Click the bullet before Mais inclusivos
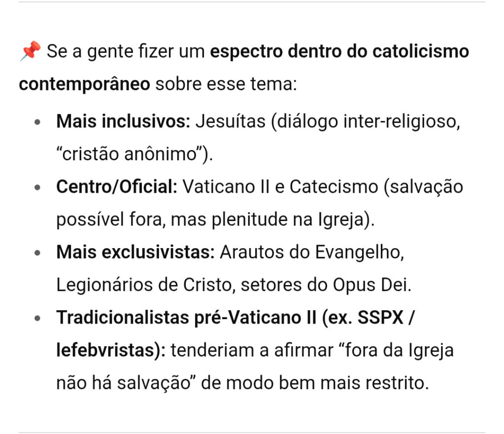Viewport: 504px width, 434px height. click(38, 122)
